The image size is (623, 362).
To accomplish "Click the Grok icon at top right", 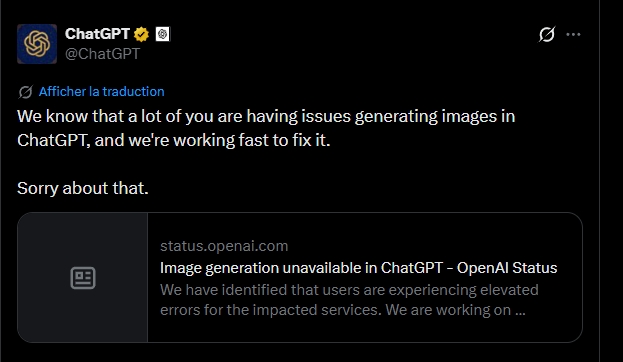I will click(547, 34).
